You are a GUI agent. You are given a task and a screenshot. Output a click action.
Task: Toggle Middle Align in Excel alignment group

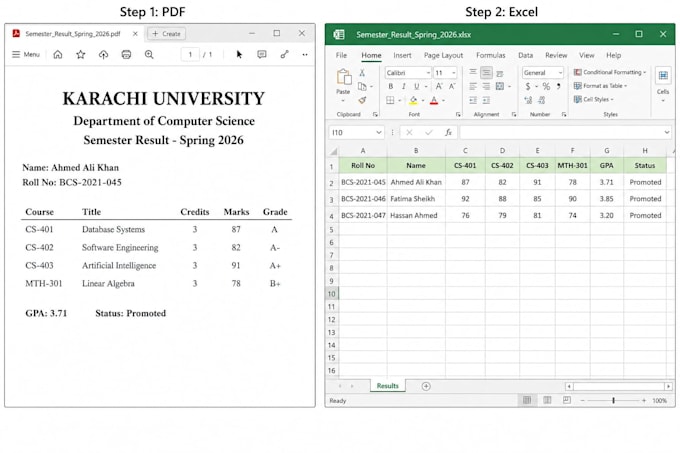486,72
